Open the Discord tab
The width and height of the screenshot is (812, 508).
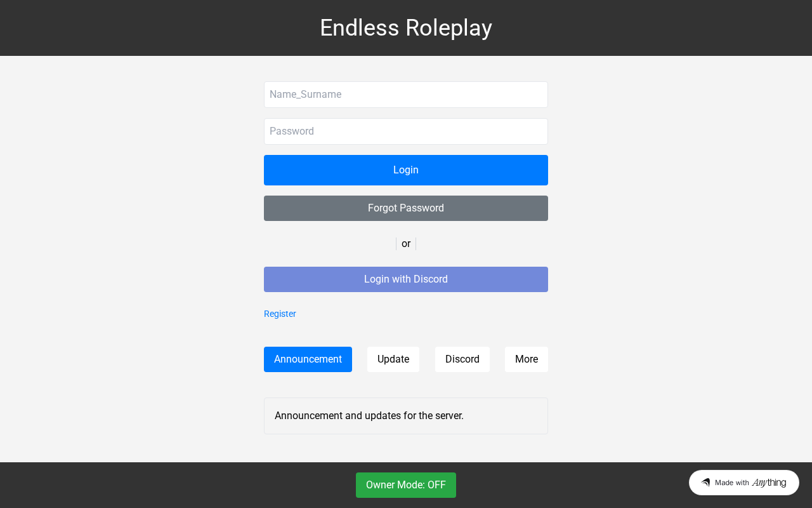pyautogui.click(x=462, y=359)
